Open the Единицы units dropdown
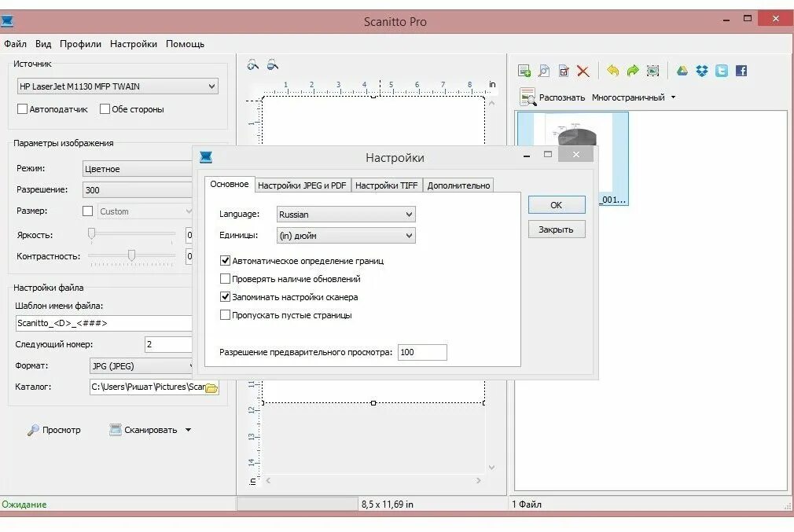The height and width of the screenshot is (532, 794). [x=347, y=236]
